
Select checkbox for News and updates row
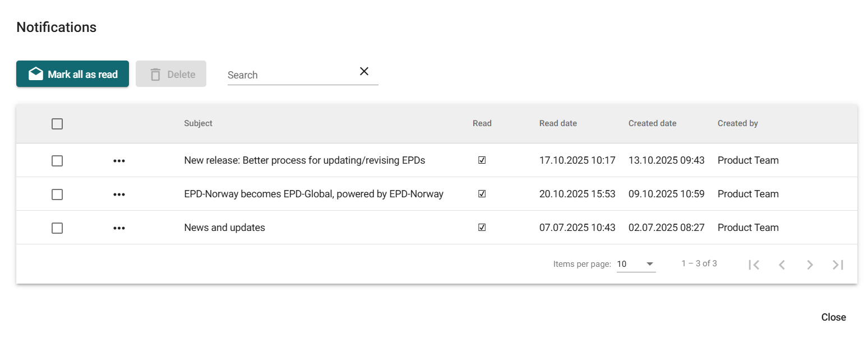point(57,228)
